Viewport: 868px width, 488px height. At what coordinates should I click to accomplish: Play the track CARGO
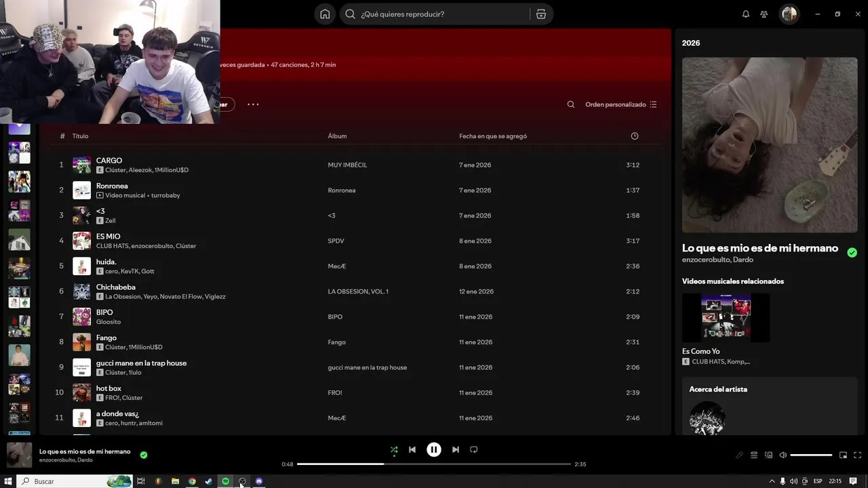click(108, 161)
